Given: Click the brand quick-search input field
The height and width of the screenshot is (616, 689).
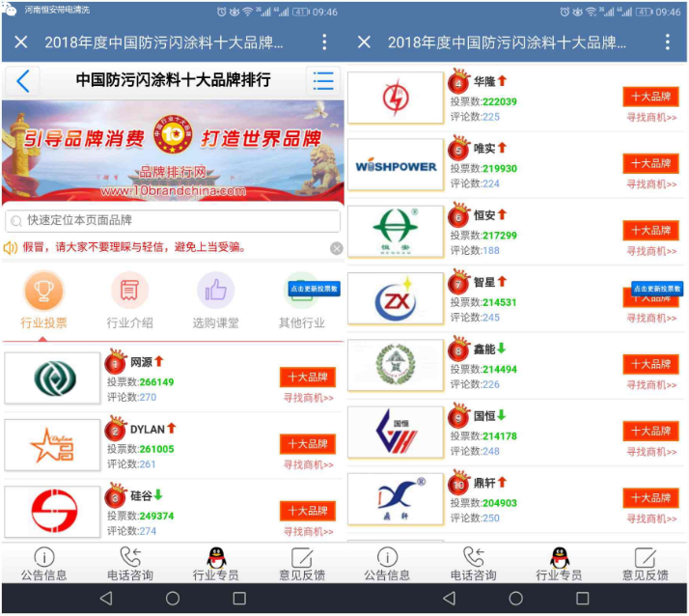Looking at the screenshot, I should tap(173, 221).
